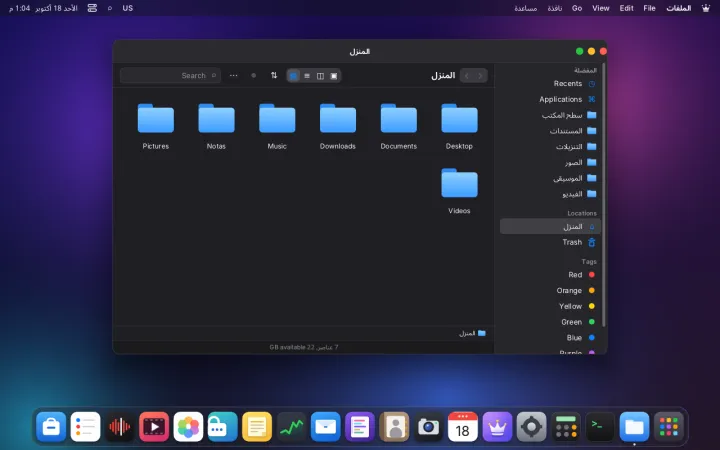Switch to gallery view
Screen dimensions: 720x450
[x=334, y=76]
